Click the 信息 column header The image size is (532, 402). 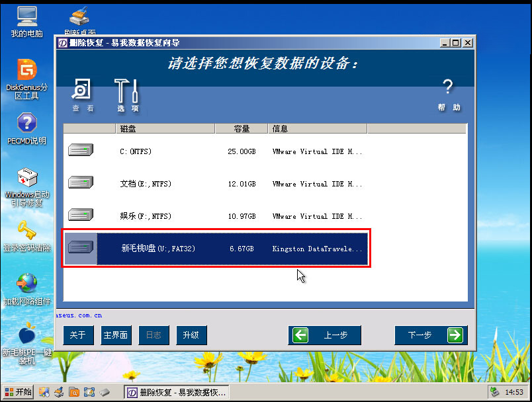318,129
